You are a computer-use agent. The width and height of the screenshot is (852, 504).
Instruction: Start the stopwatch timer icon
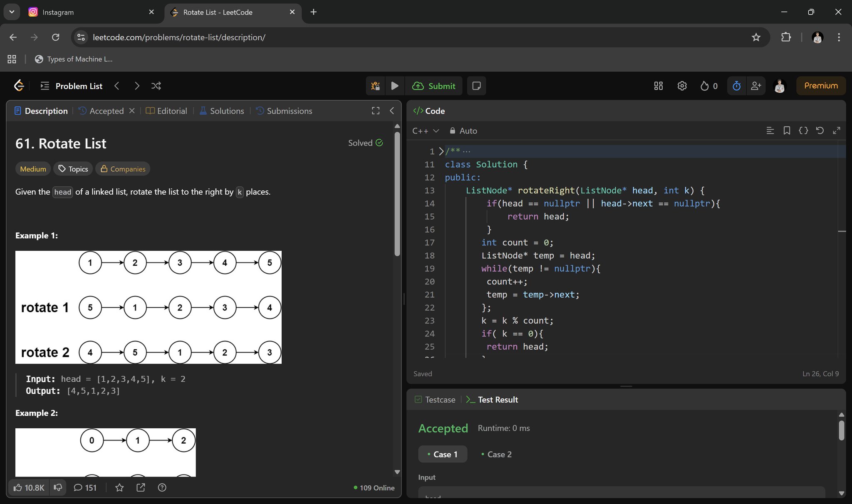(736, 86)
